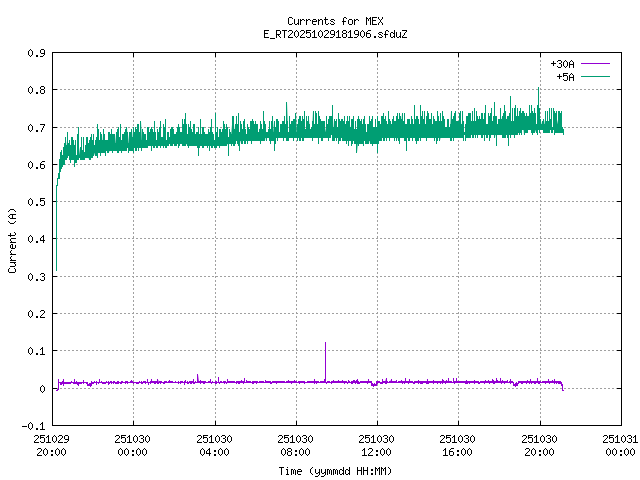Click the 251029 20:00 x-axis tick label
Viewport: 640px width, 480px height.
click(51, 444)
